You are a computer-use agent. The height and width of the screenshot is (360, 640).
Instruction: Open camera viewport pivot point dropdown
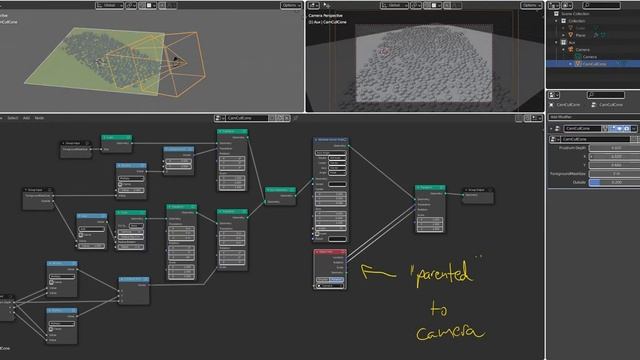click(x=416, y=5)
